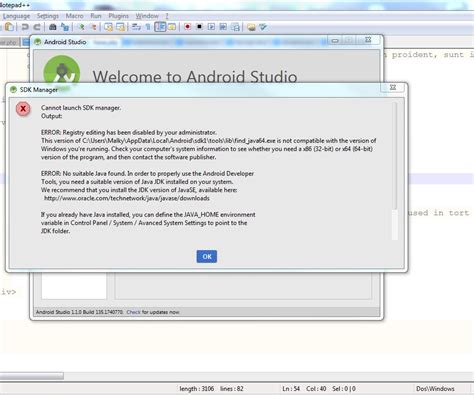The width and height of the screenshot is (474, 395).
Task: Click 'Dos\Windows' status bar entry
Action: [x=435, y=389]
